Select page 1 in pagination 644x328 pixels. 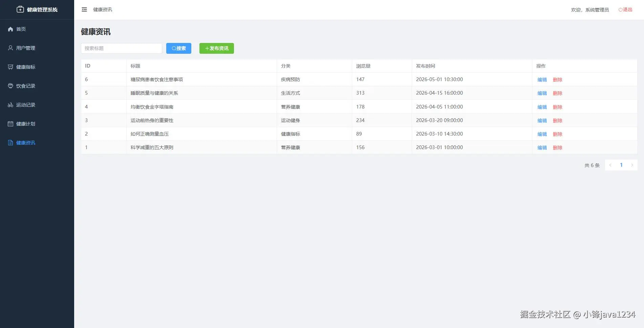click(x=621, y=165)
